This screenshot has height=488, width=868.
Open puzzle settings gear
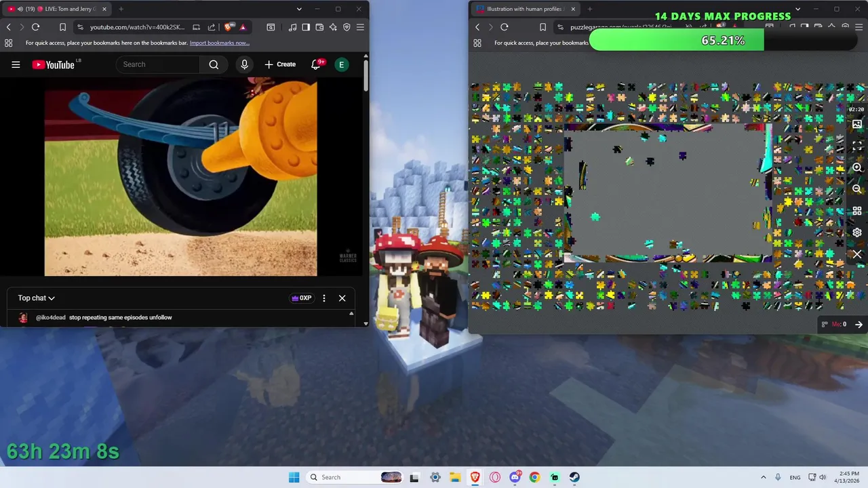point(857,232)
